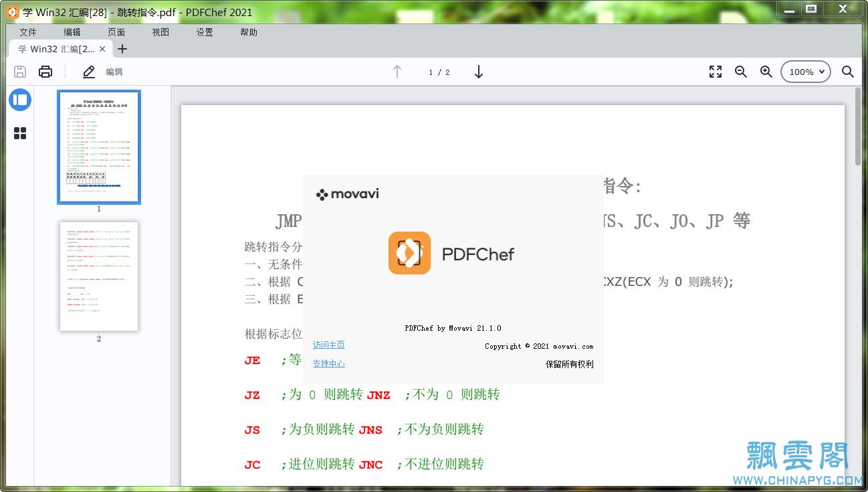
Task: Switch to the grid page-arrangement view icon
Action: click(20, 133)
